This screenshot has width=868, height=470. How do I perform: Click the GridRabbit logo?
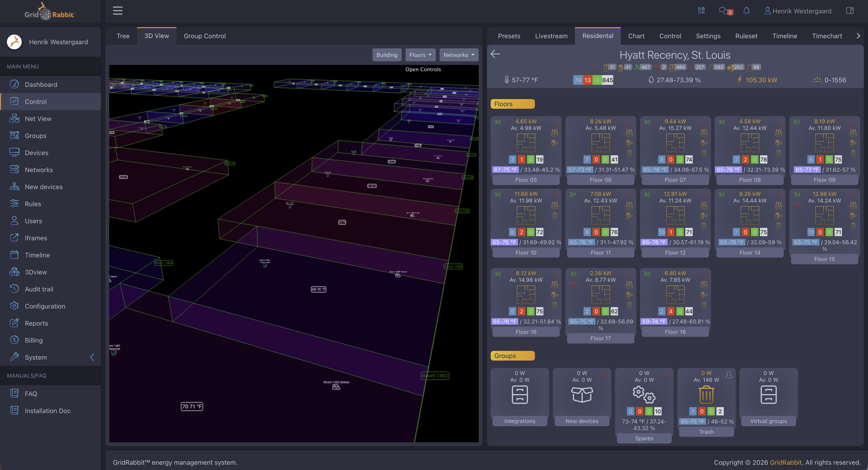[x=50, y=12]
